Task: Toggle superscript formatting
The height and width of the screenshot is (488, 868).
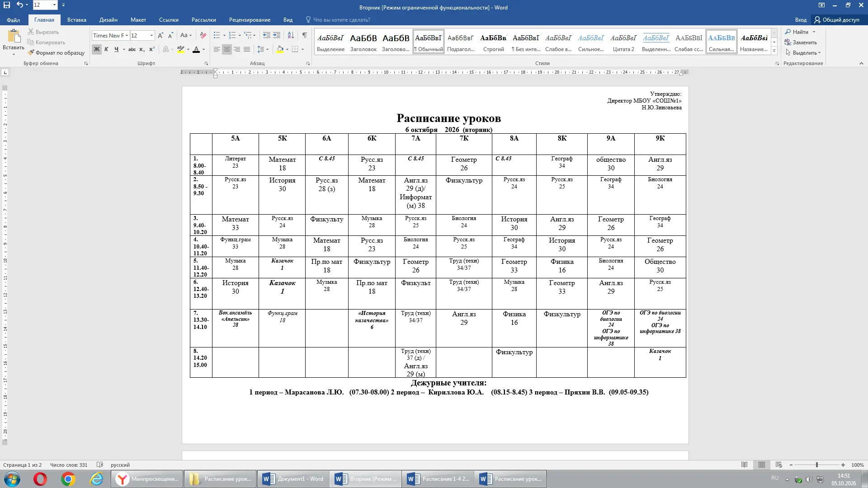Action: click(x=151, y=49)
